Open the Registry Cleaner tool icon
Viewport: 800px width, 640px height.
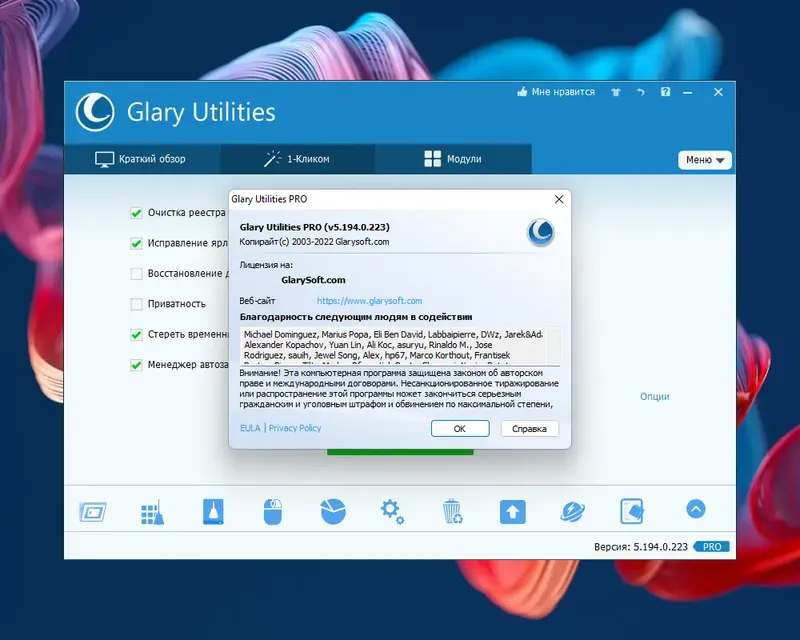(152, 511)
